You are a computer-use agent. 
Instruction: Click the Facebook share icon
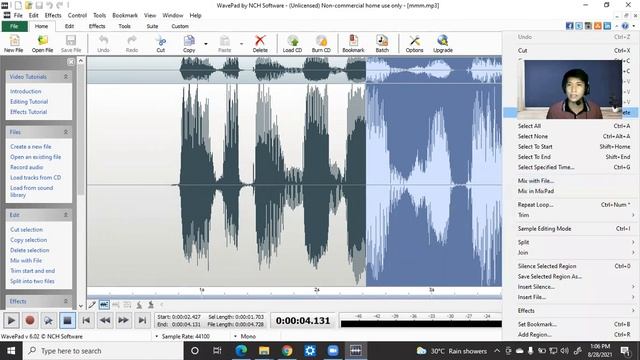click(570, 26)
